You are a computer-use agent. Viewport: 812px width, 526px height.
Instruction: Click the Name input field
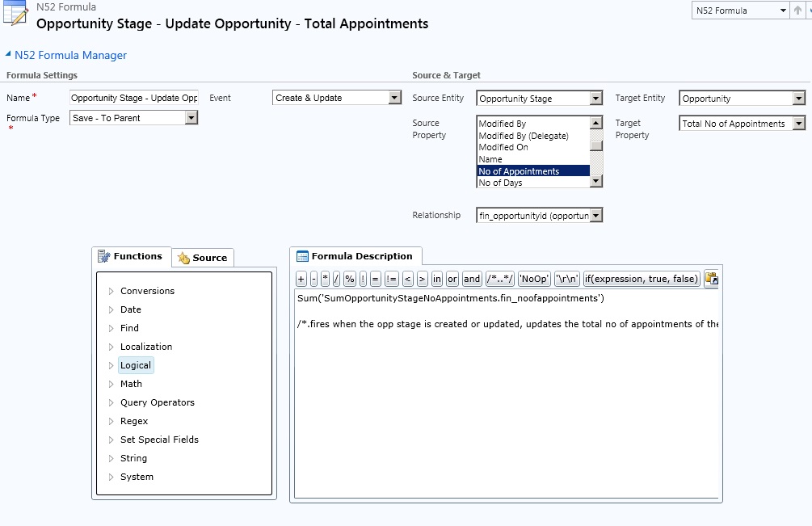pos(134,98)
